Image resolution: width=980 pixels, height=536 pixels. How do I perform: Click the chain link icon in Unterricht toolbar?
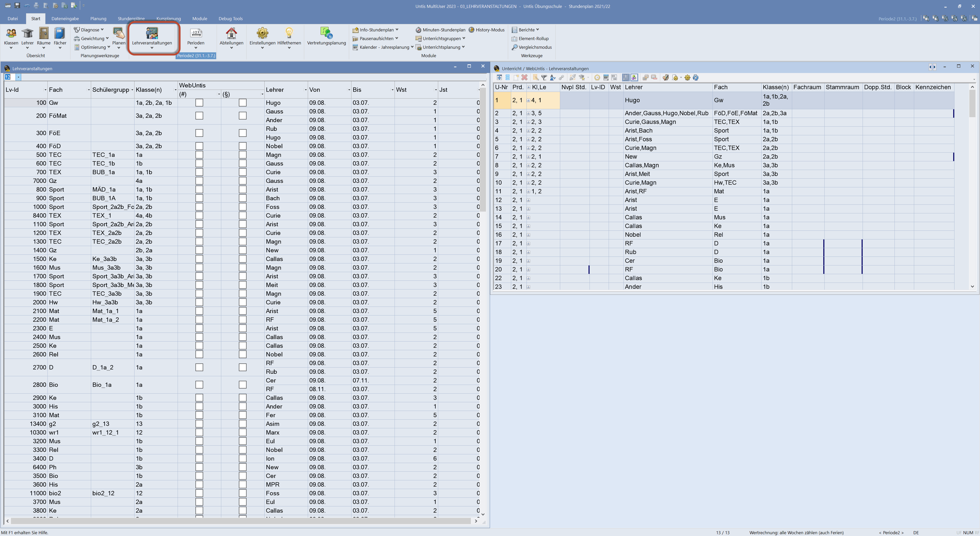pyautogui.click(x=561, y=78)
